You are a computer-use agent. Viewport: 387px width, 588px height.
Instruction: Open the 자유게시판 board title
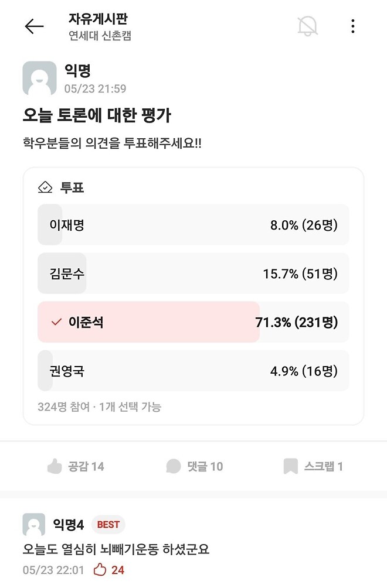97,19
